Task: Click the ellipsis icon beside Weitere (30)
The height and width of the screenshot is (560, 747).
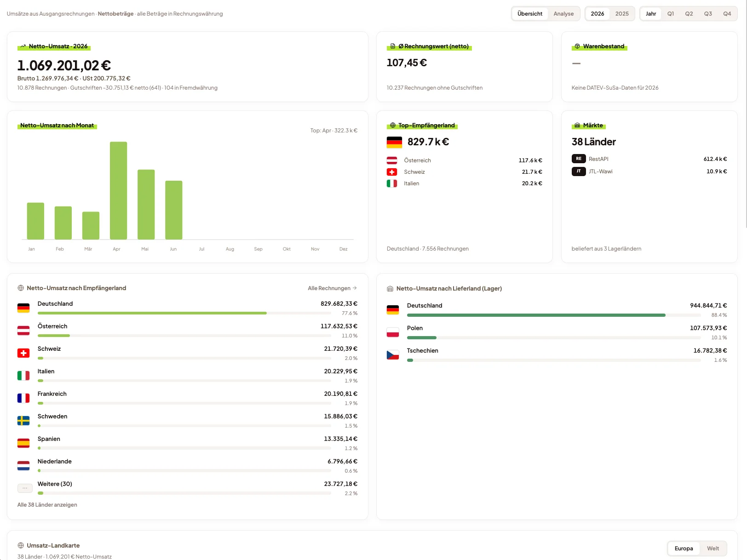Action: click(25, 488)
